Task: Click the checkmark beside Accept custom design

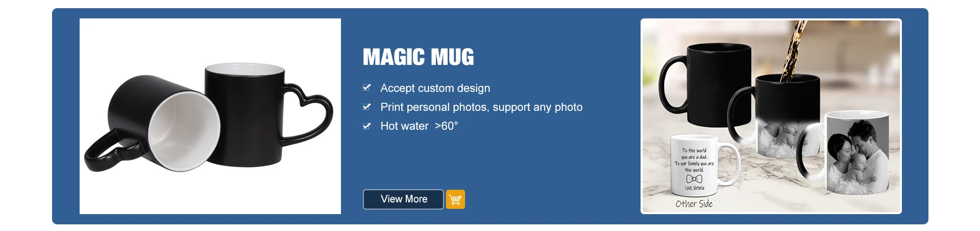Action: (366, 88)
